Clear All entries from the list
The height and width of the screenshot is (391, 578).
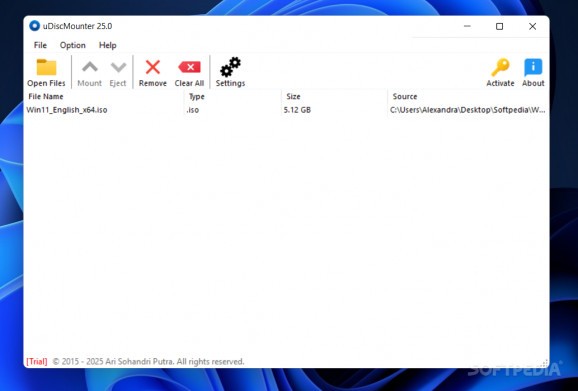[x=189, y=73]
